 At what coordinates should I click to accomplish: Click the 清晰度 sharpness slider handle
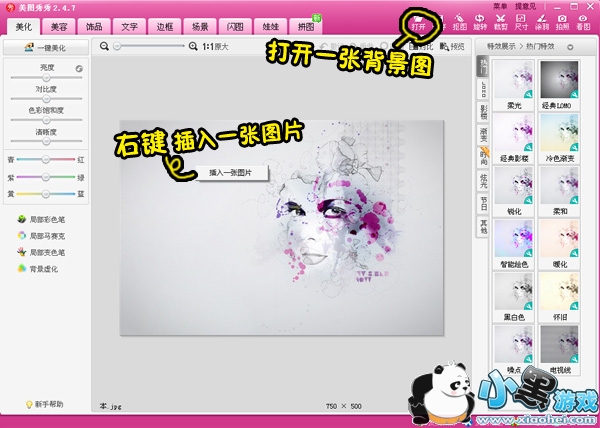click(x=46, y=141)
